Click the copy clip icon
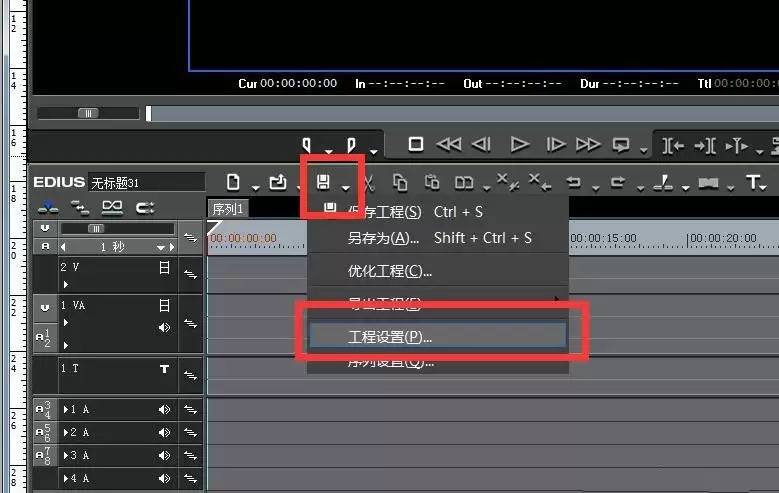Viewport: 779px width, 493px height. (x=400, y=182)
